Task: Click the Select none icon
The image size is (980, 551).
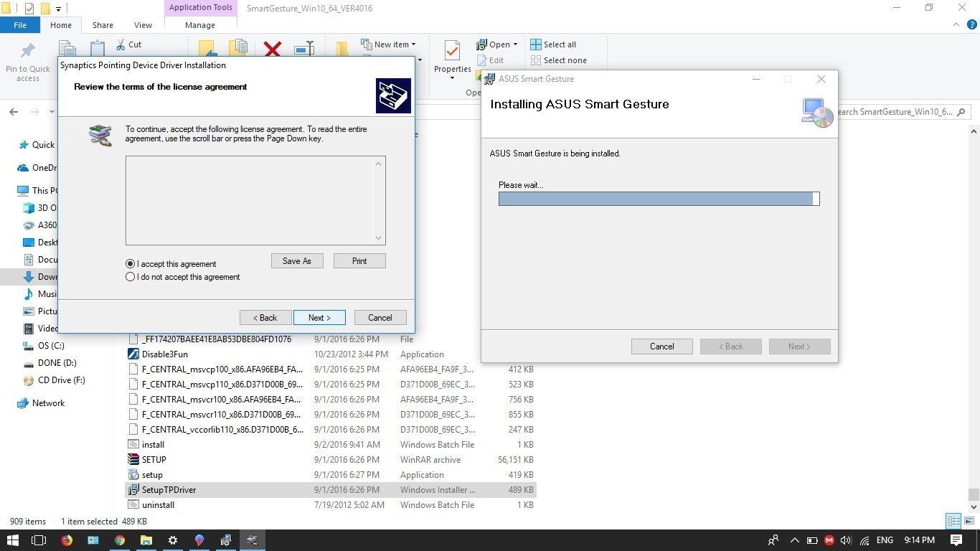Action: point(536,60)
